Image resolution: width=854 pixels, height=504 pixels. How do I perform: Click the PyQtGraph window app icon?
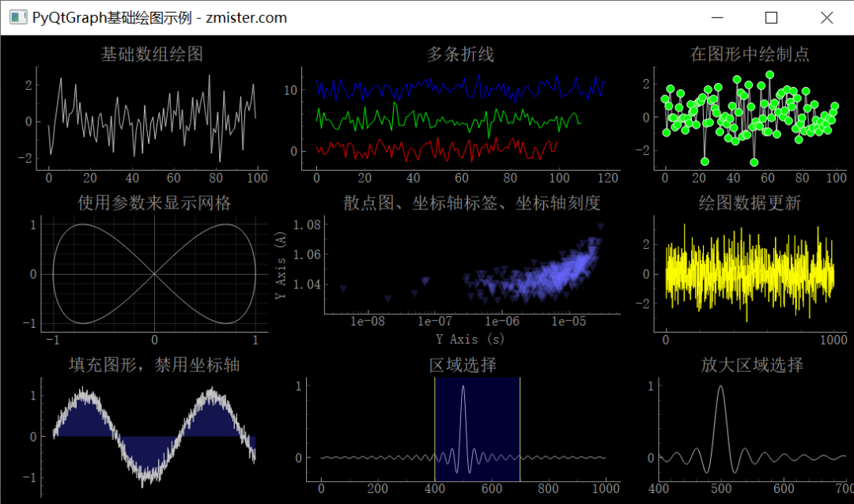click(18, 17)
